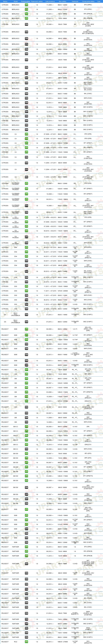Click the Moc silnika column header
This screenshot has width=103, height=644.
tap(62, 1)
